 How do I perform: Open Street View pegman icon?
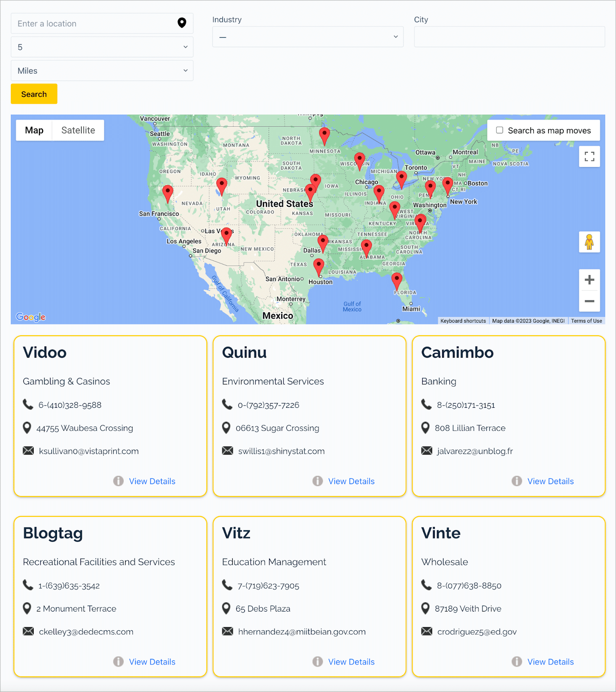coord(589,242)
